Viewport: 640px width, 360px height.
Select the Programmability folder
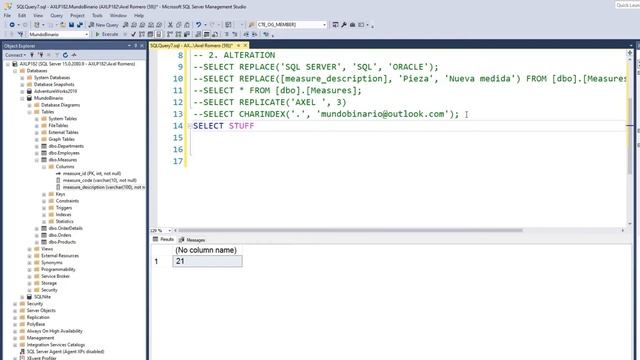click(x=58, y=269)
